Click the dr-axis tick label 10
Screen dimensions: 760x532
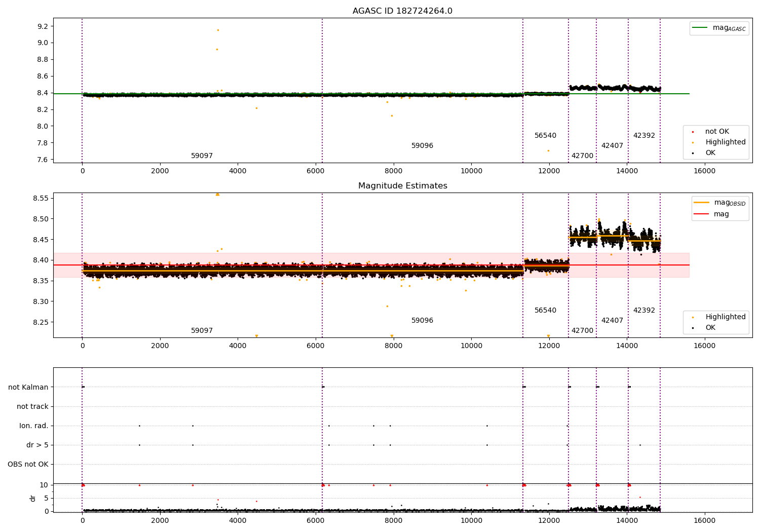tap(44, 485)
